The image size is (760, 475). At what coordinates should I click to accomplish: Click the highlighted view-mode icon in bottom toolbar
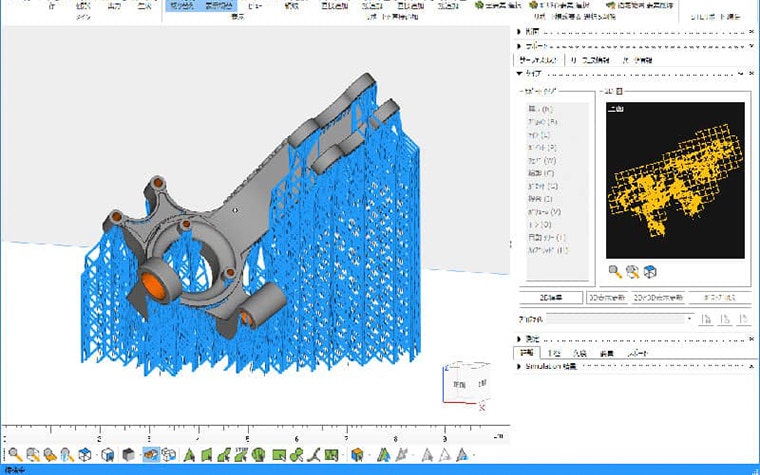151,455
